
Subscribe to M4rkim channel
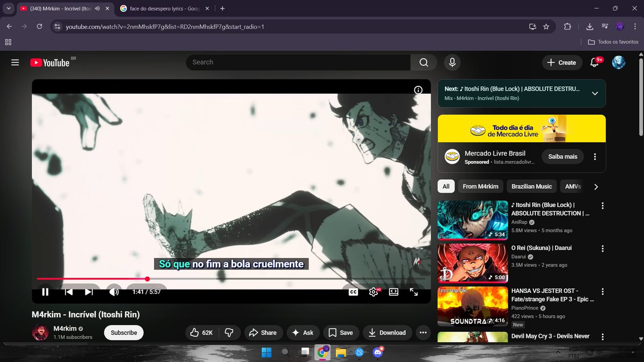click(124, 333)
